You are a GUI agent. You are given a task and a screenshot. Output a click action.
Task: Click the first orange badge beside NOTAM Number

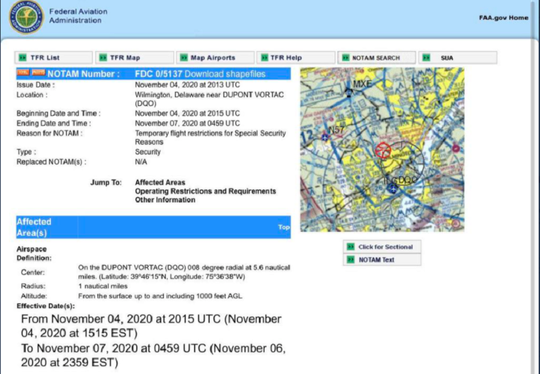tap(23, 72)
